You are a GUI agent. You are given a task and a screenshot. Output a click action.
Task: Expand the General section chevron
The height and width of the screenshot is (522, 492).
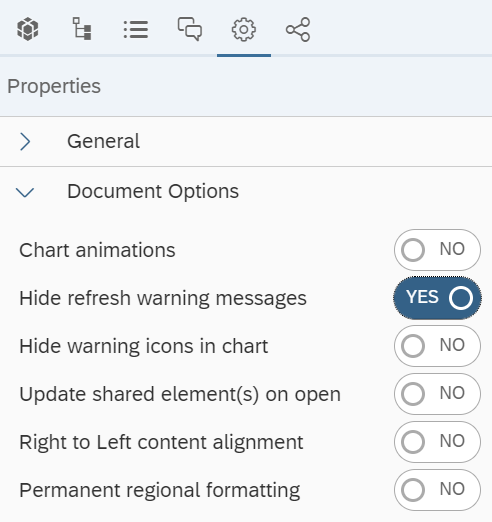[25, 142]
